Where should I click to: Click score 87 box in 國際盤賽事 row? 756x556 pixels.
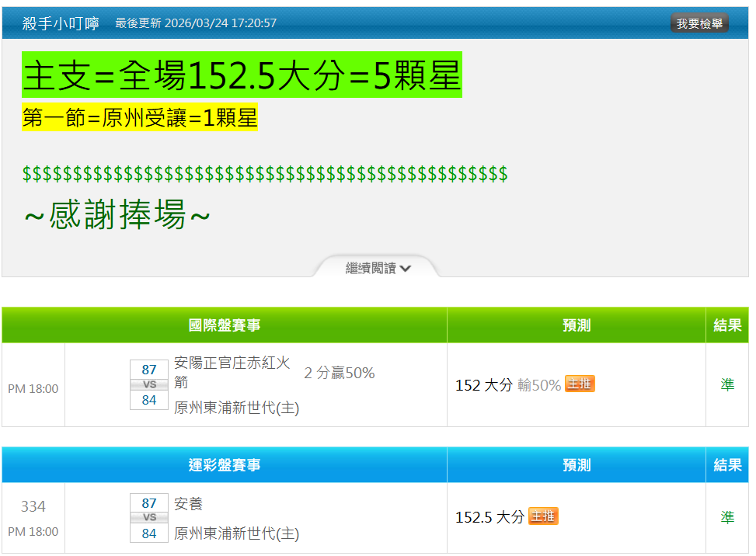(149, 370)
